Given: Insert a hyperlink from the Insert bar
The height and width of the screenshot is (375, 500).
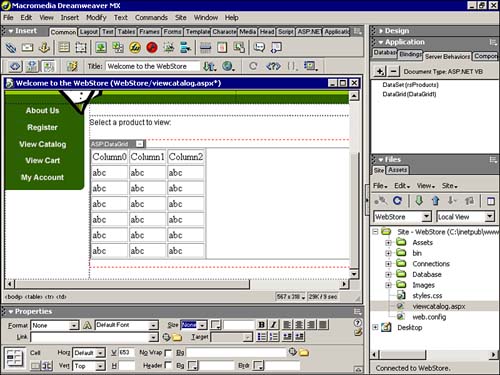Looking at the screenshot, I should [11, 48].
